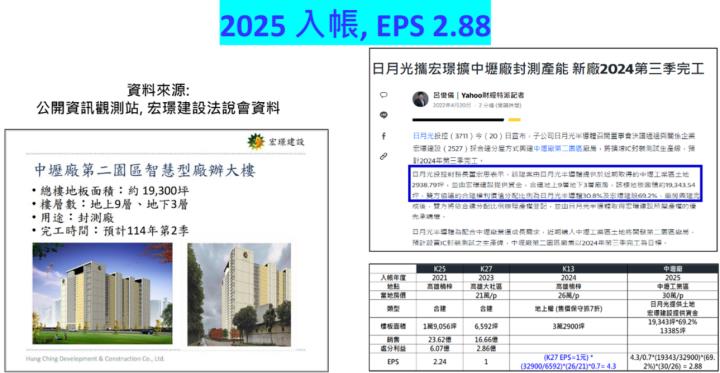This screenshot has width=720, height=373.
Task: Click the 2025 入帳, EPS 2.88 title banner
Action: (x=355, y=23)
